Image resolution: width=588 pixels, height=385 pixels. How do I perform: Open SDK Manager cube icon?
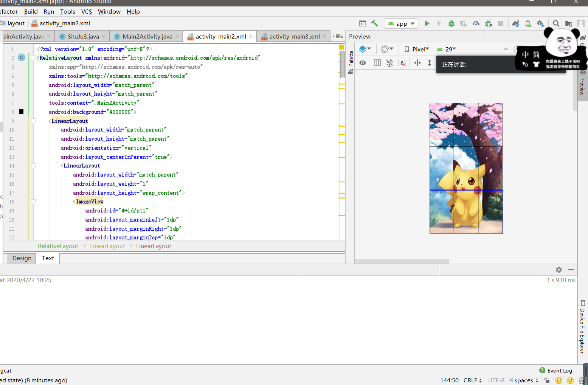(x=541, y=23)
